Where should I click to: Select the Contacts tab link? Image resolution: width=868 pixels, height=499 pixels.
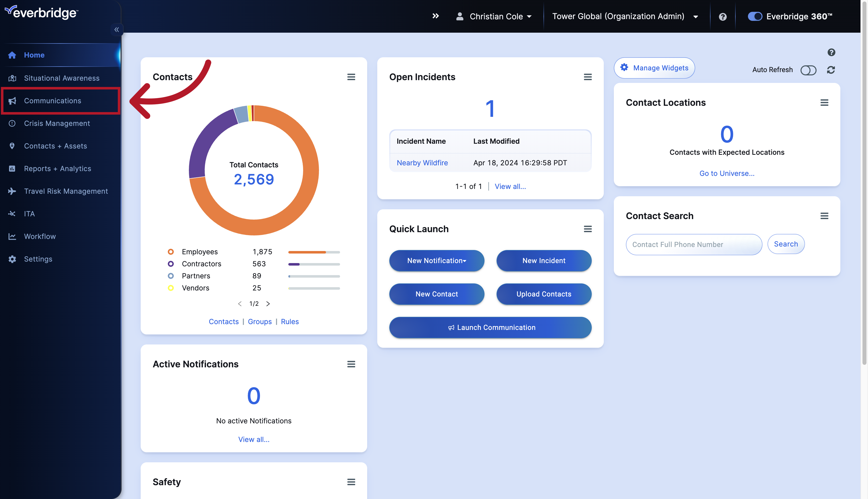click(x=224, y=321)
